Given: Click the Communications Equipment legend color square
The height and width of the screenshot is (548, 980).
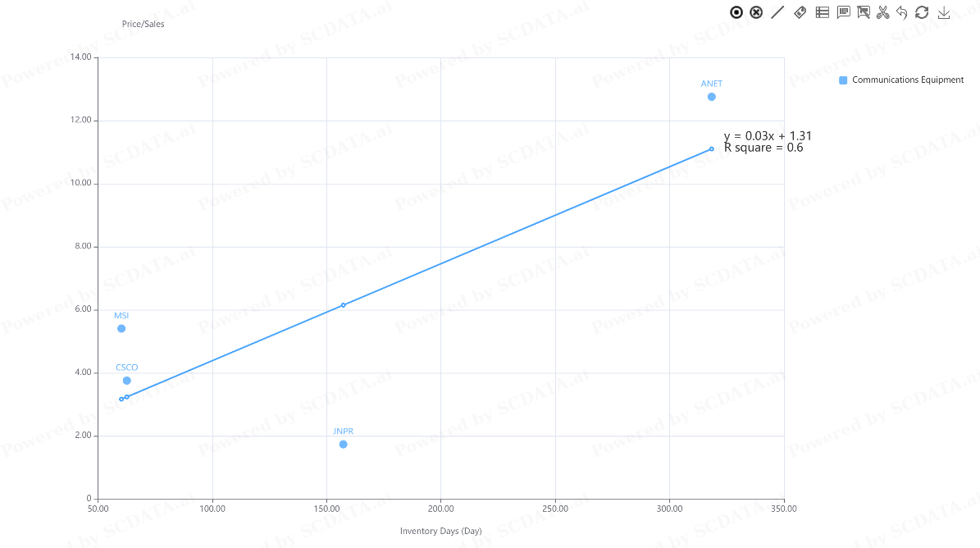Looking at the screenshot, I should [843, 80].
